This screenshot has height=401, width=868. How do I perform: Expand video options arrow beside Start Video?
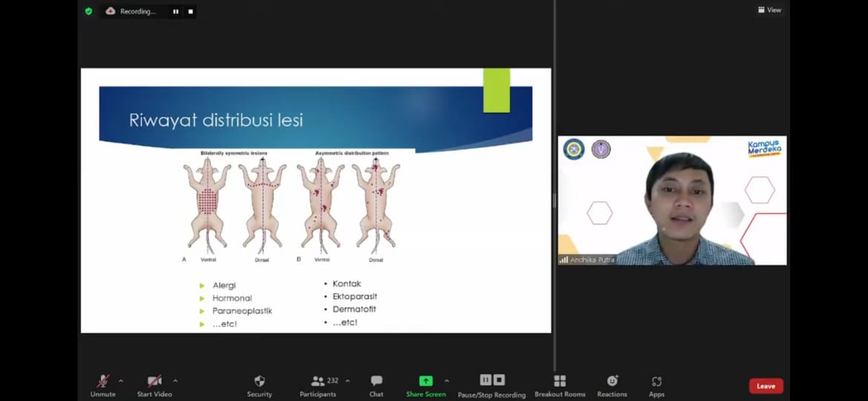[175, 380]
